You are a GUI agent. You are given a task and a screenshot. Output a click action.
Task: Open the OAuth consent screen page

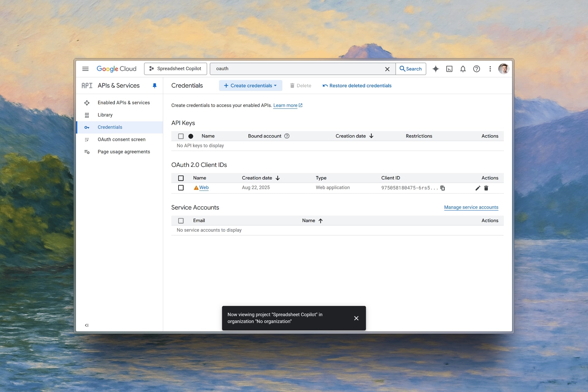coord(121,139)
